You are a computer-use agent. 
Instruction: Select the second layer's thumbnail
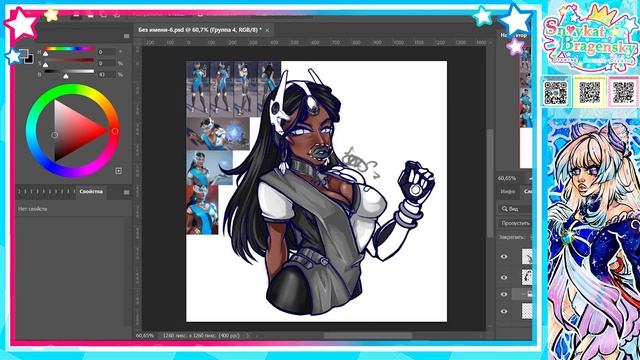click(527, 277)
